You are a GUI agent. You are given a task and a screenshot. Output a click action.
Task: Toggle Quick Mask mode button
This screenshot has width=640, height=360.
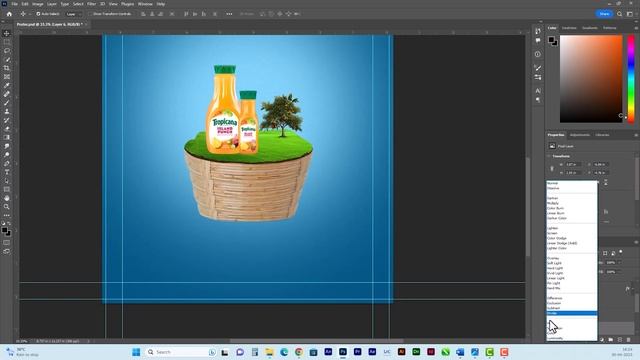click(7, 242)
